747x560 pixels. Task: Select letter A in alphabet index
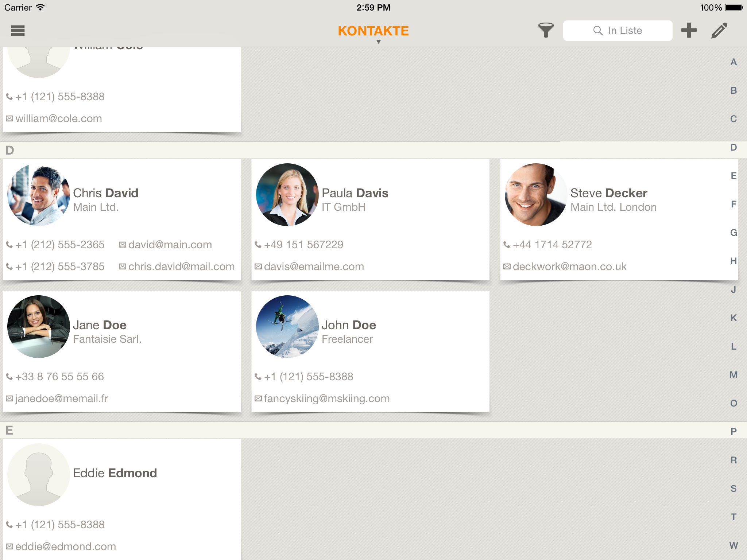(x=734, y=62)
